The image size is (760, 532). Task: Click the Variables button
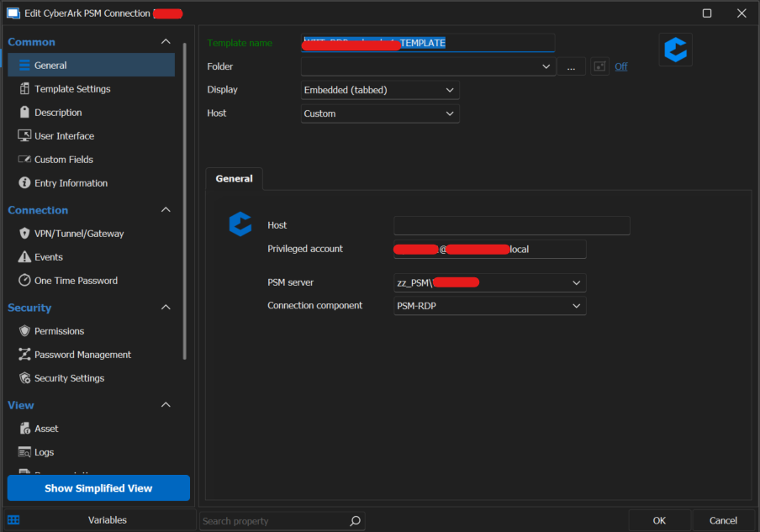[99, 520]
